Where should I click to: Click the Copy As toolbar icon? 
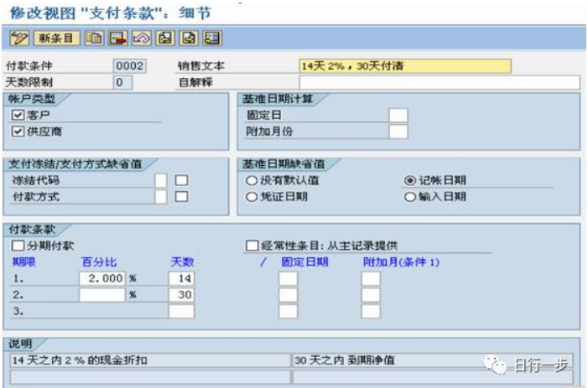coord(94,39)
